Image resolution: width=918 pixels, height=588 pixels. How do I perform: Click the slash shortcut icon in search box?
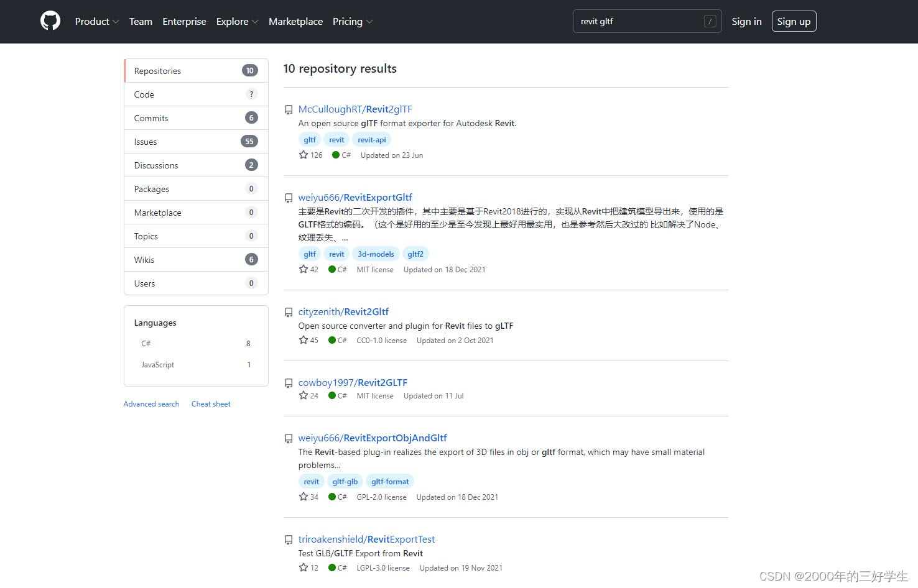tap(710, 21)
